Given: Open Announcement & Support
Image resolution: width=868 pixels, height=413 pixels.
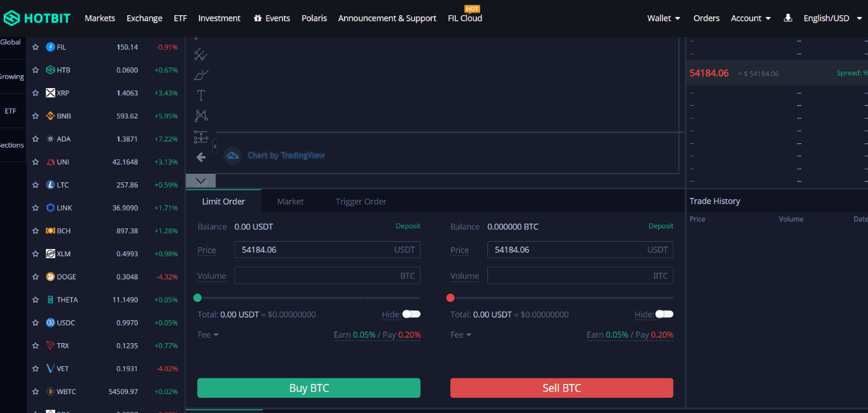Looking at the screenshot, I should pyautogui.click(x=387, y=18).
